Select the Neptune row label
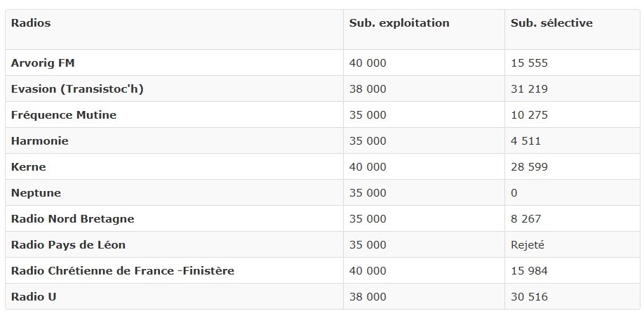 tap(36, 193)
